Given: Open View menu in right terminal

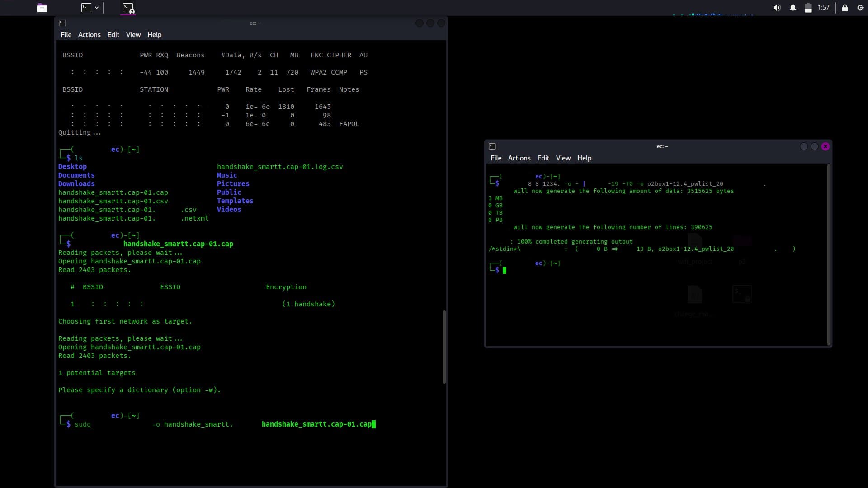Looking at the screenshot, I should pyautogui.click(x=563, y=158).
